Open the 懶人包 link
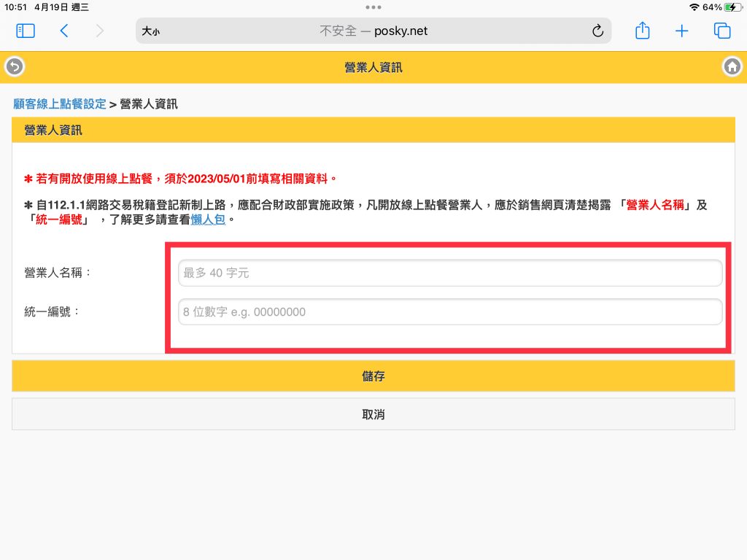747x560 pixels. [x=208, y=219]
